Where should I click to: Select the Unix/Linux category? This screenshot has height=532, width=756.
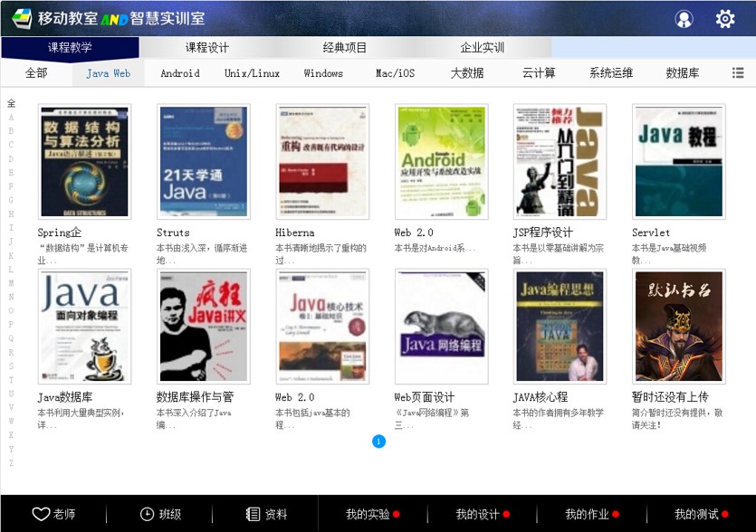coord(252,72)
